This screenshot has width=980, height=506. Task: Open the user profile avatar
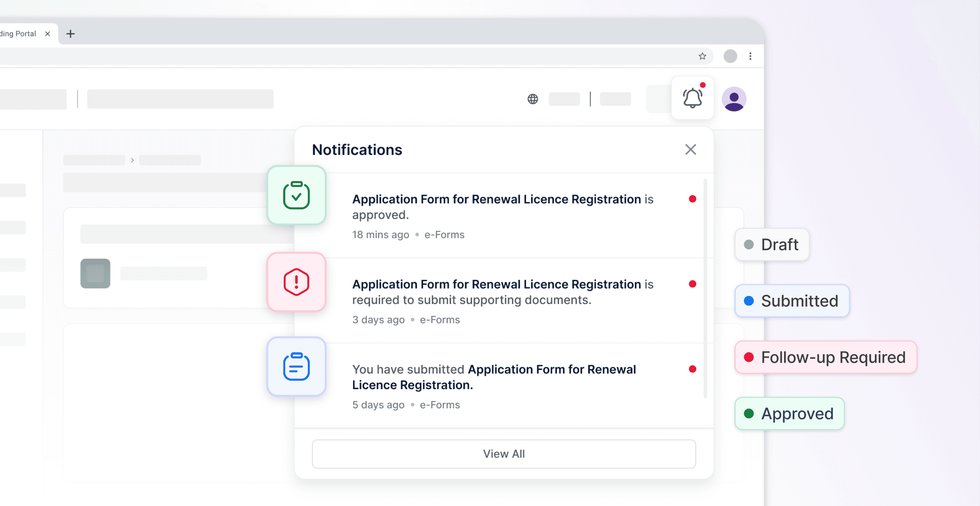coord(733,99)
